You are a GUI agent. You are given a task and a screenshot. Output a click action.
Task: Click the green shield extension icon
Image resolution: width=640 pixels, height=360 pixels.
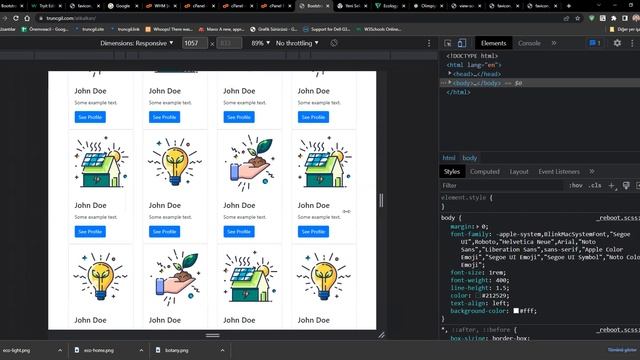pyautogui.click(x=591, y=18)
